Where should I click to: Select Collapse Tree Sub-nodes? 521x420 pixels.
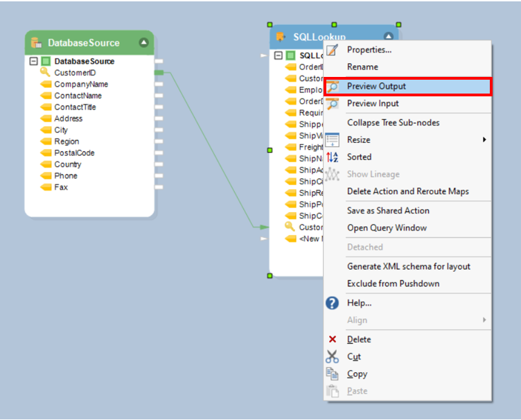click(393, 123)
